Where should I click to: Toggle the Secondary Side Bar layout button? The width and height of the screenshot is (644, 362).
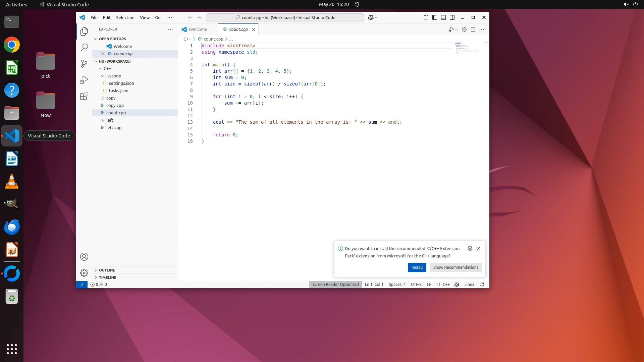click(452, 17)
